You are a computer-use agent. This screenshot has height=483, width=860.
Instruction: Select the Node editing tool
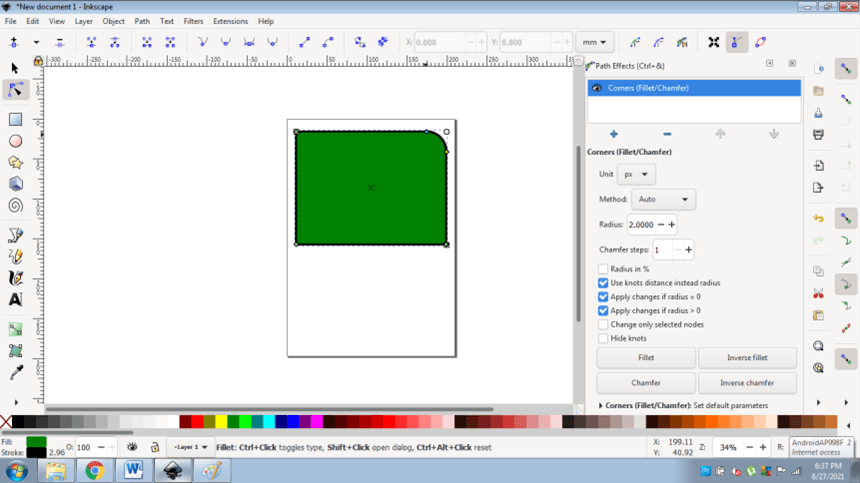pos(15,90)
